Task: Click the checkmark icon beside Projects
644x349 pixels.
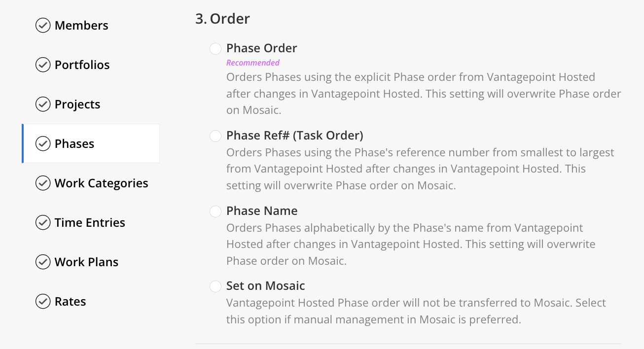Action: click(43, 104)
